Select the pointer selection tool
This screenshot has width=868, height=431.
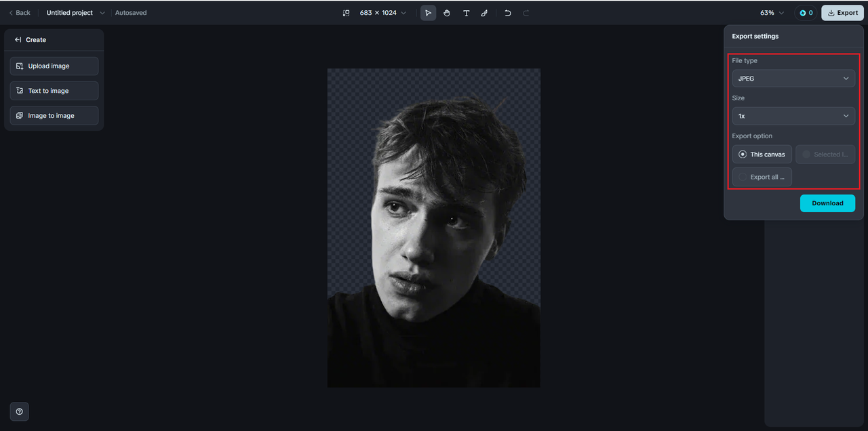pos(428,13)
